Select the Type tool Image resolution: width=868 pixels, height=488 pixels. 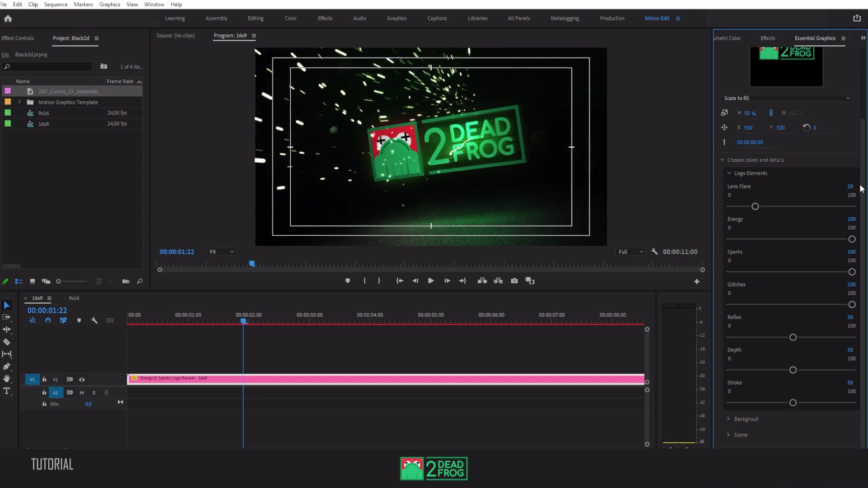pos(7,391)
